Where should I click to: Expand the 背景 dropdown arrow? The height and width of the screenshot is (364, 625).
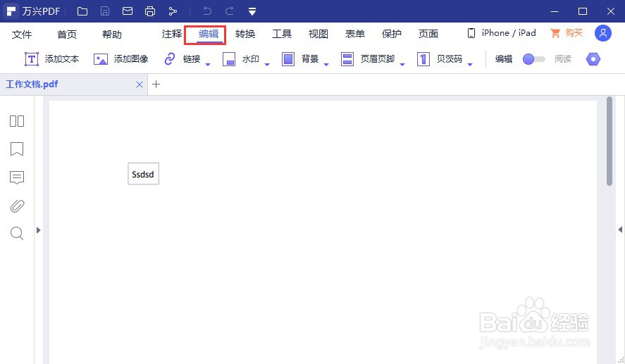tap(326, 65)
